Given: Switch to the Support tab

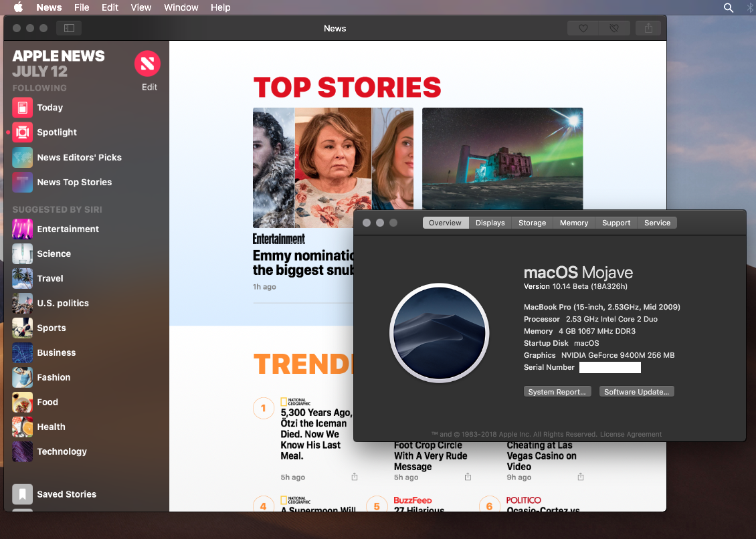Looking at the screenshot, I should (616, 223).
